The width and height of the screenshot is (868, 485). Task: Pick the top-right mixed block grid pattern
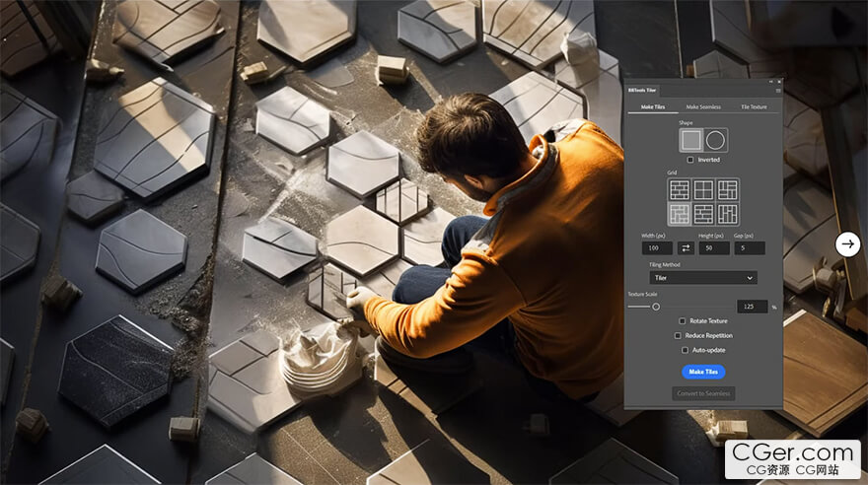coord(728,189)
